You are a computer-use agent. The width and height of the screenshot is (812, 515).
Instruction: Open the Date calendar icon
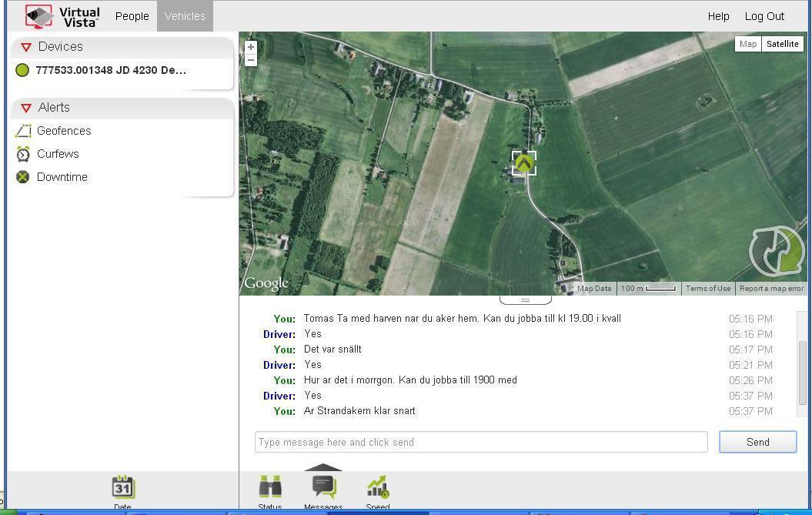[x=122, y=487]
